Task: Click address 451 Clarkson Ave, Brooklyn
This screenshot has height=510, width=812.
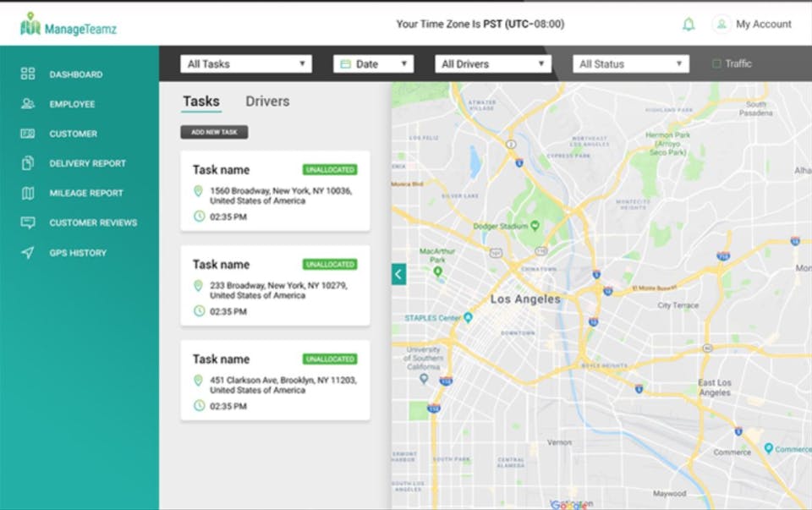Action: tap(283, 385)
